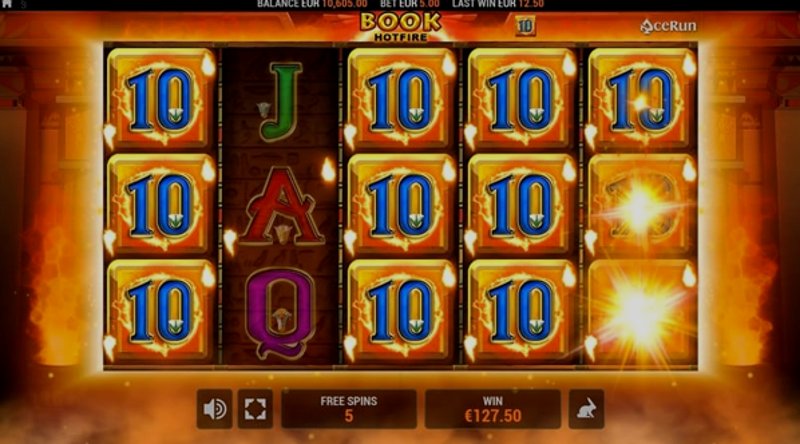Click the Win amount panel
This screenshot has height=444, width=800.
point(493,409)
